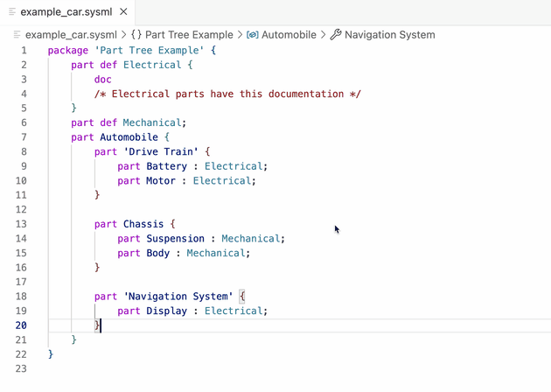The width and height of the screenshot is (551, 392).
Task: Click the highlighted brace after 'Navigation System'
Action: 242,296
